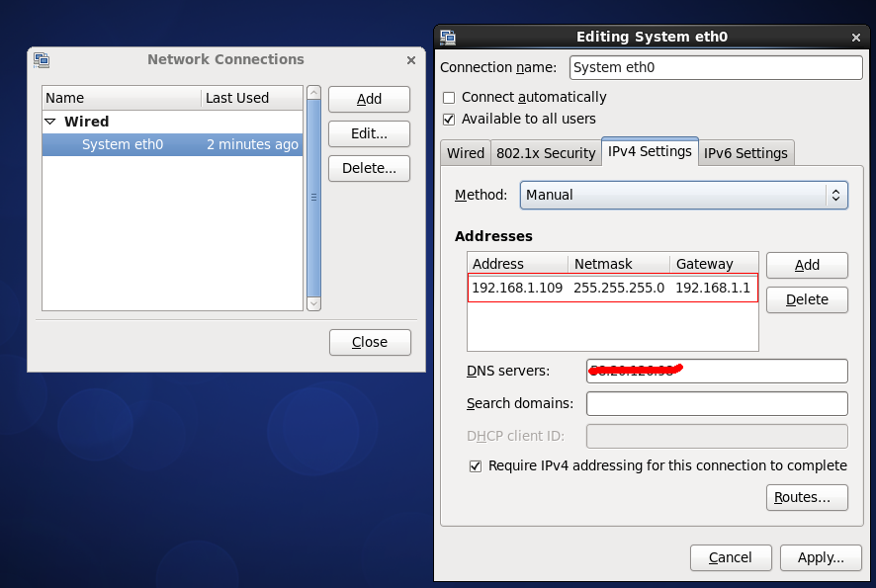Click the Search domains field

click(x=717, y=404)
